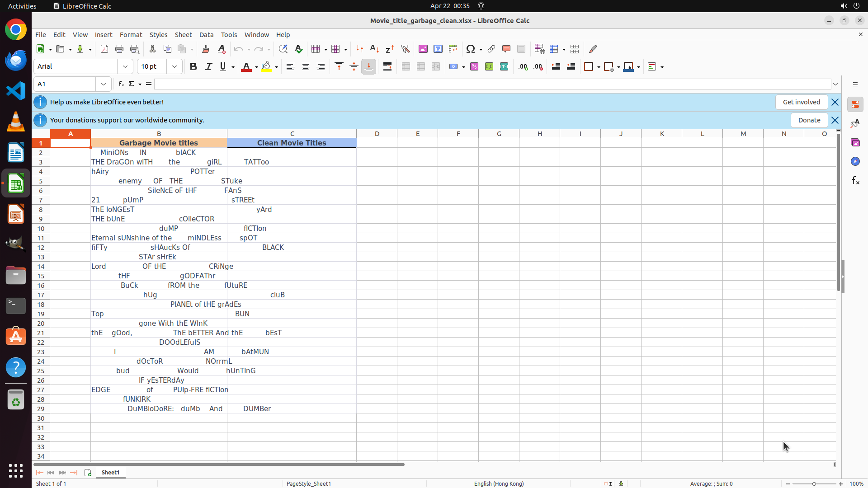Screen dimensions: 868x488
Task: Click the zoom slider in status bar
Action: pos(814,483)
